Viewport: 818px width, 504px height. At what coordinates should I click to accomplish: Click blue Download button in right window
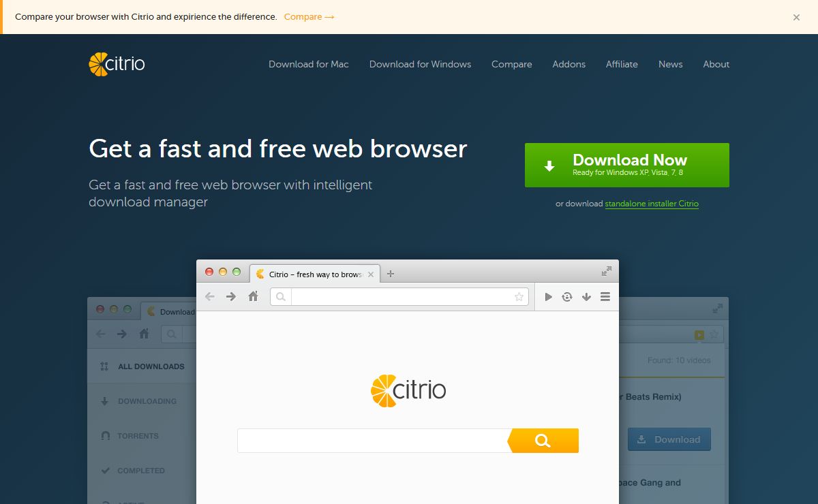669,439
